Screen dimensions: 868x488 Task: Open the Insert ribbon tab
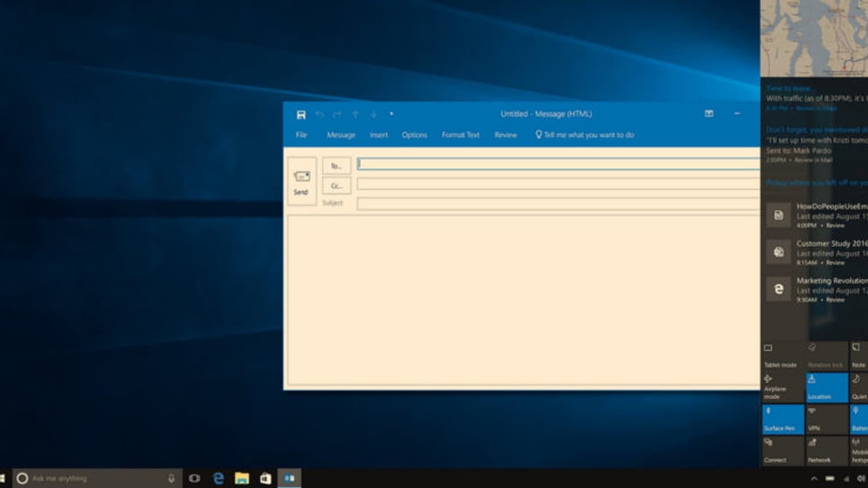(379, 135)
